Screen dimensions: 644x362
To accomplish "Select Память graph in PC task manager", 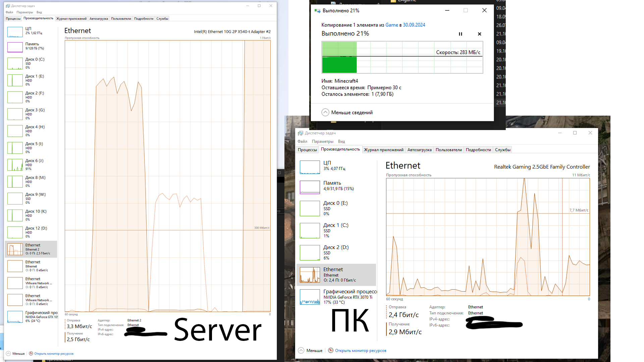I will (x=310, y=187).
